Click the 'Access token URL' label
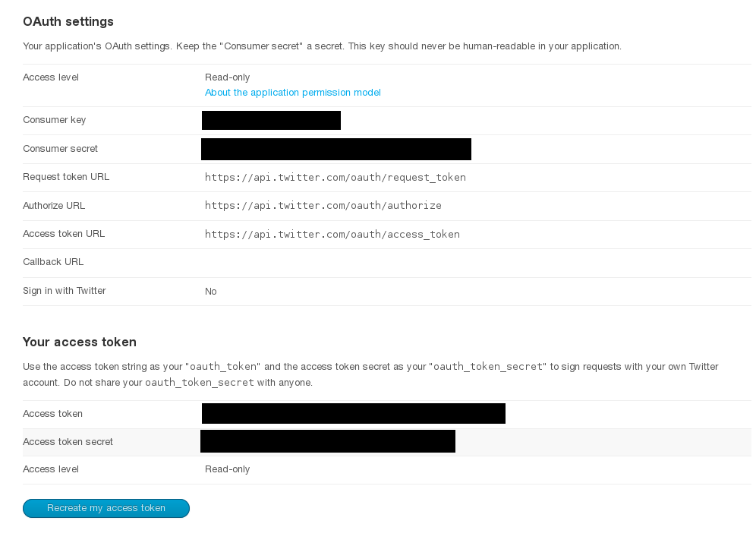 (x=64, y=233)
